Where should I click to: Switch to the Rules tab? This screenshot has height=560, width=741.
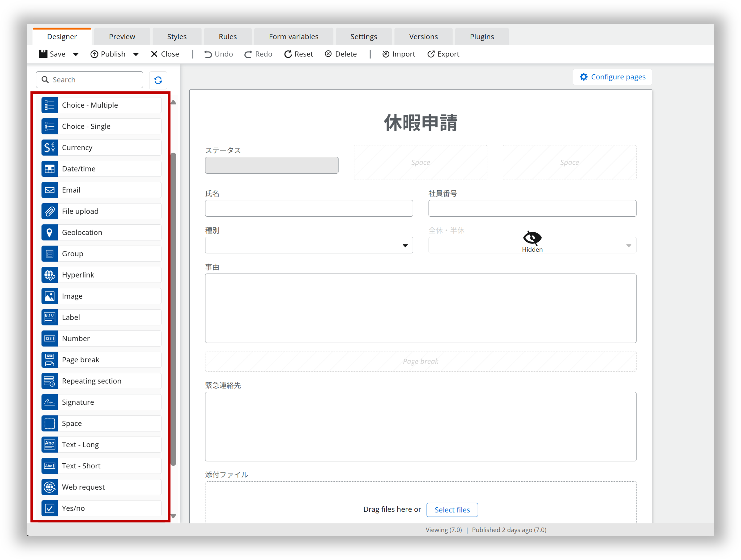227,36
